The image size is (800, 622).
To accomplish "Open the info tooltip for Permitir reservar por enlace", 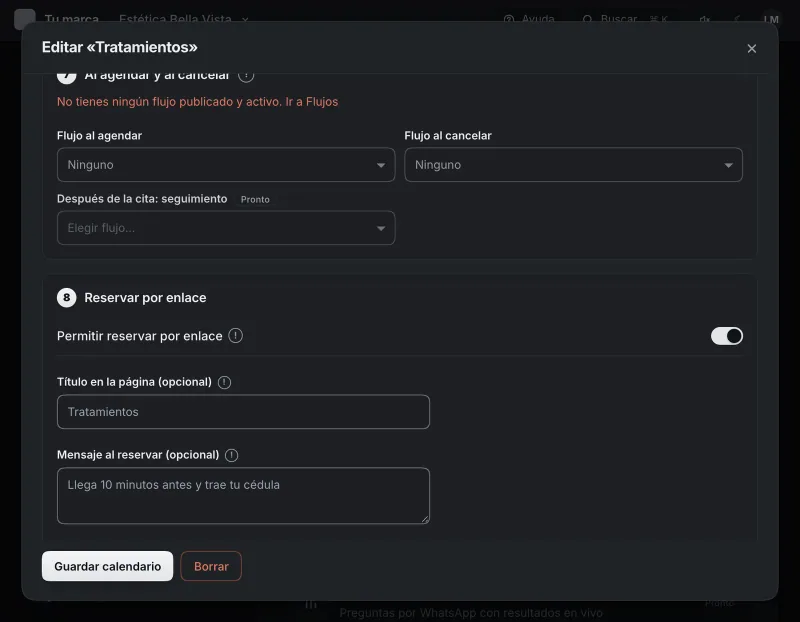I will pos(235,336).
